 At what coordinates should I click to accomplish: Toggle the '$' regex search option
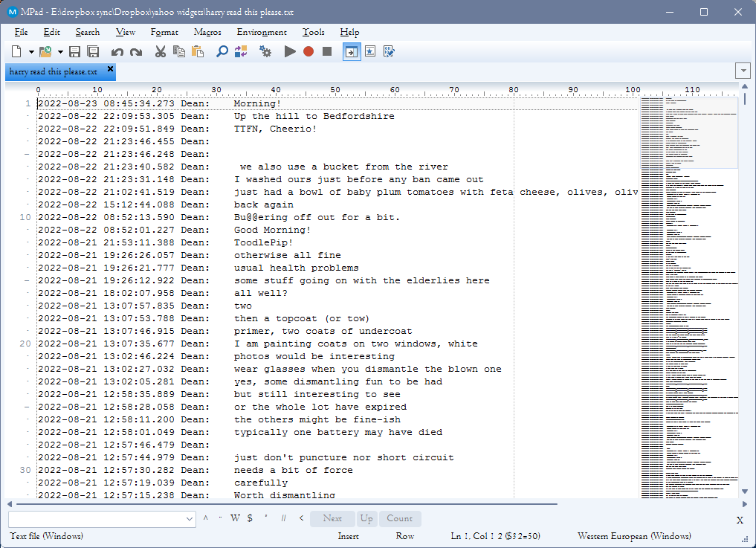click(250, 518)
